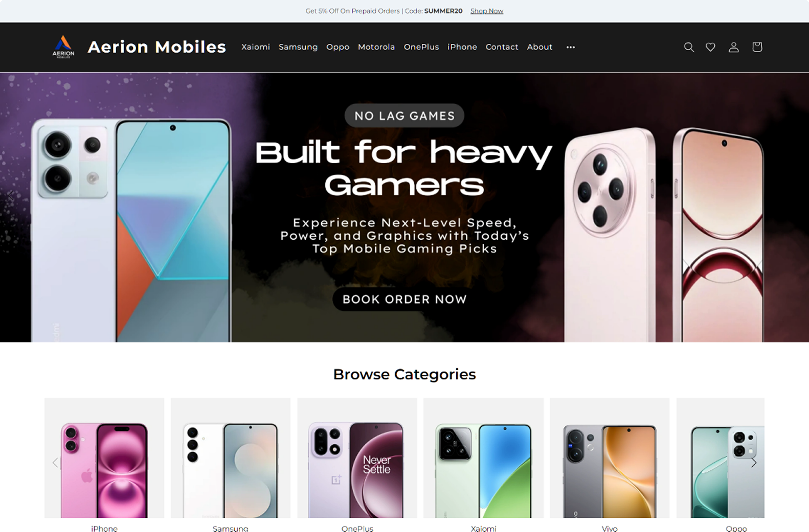This screenshot has height=532, width=809.
Task: Open the user account icon
Action: (x=733, y=47)
